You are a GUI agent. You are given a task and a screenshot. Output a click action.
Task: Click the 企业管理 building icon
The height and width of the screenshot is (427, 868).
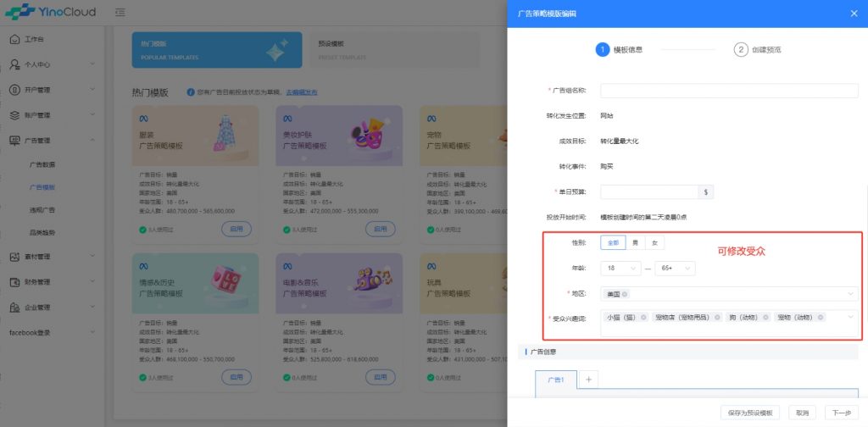(x=15, y=308)
